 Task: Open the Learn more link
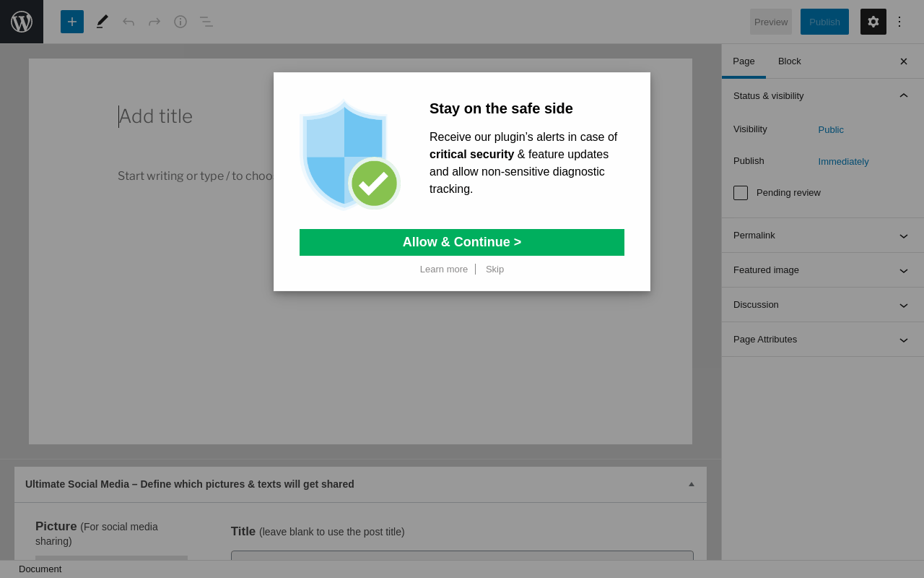tap(444, 269)
